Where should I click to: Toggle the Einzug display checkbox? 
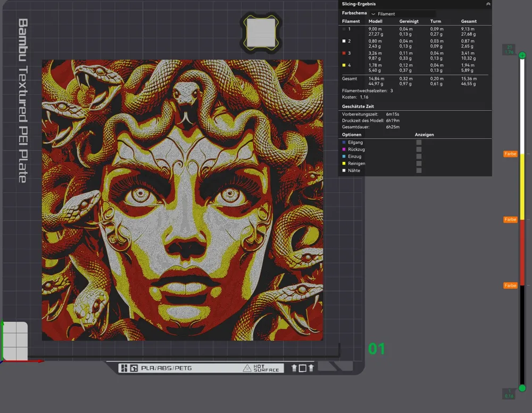tap(419, 156)
